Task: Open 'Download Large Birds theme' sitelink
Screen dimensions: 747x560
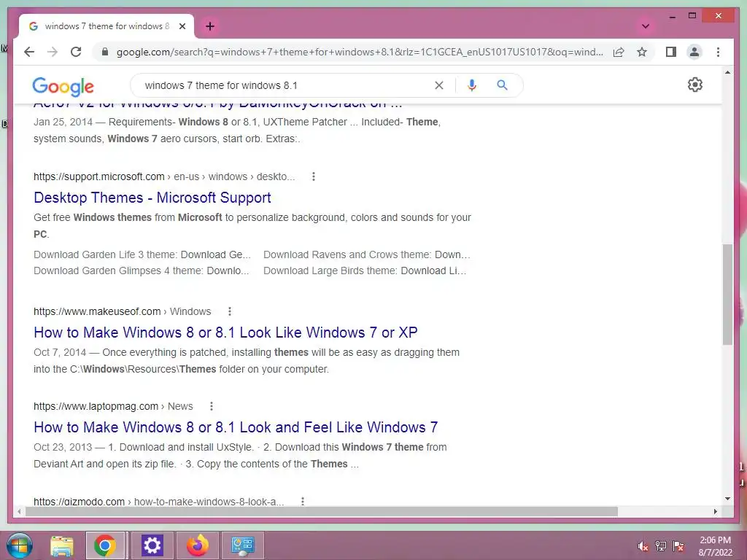Action: click(x=365, y=271)
